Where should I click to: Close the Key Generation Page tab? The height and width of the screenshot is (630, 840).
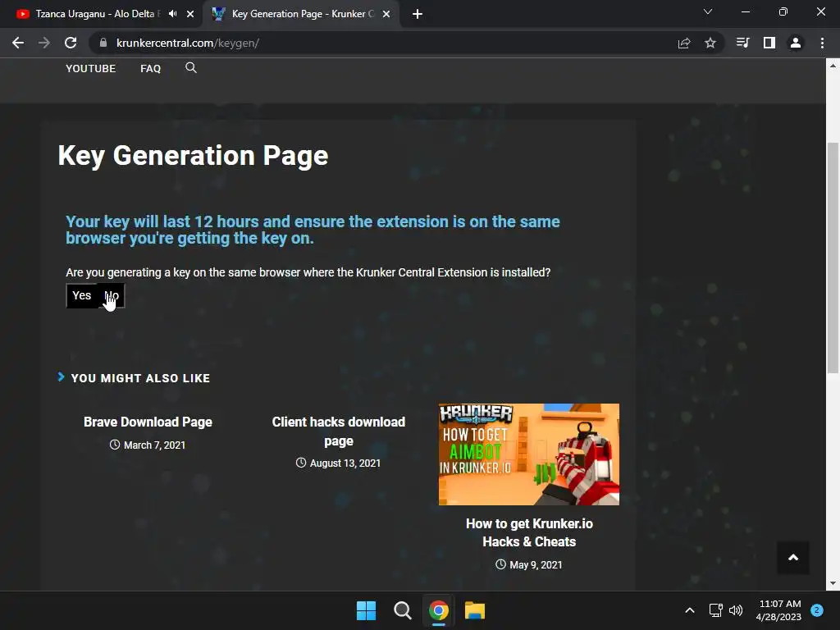coord(386,14)
